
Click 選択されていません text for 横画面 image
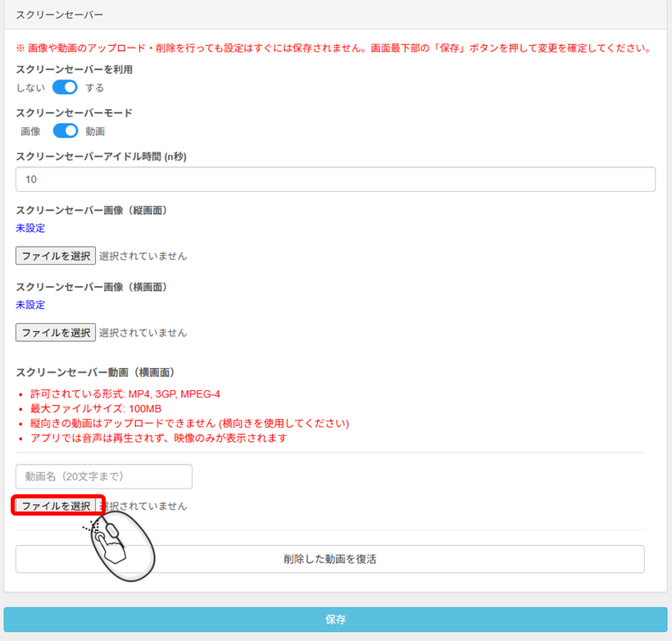(x=143, y=332)
